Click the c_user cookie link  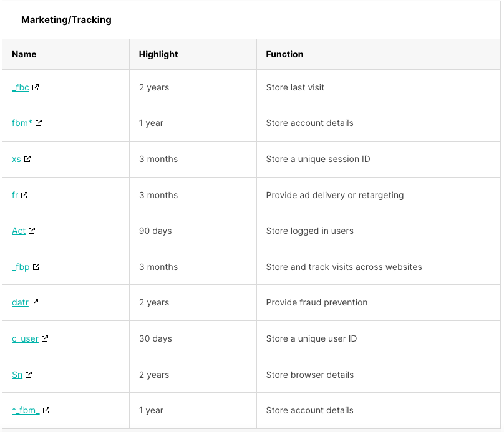click(x=26, y=338)
